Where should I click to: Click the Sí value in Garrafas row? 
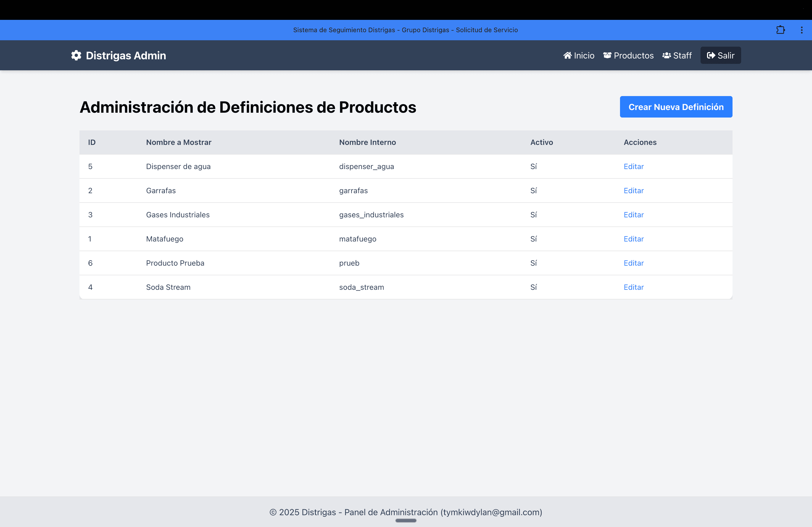click(534, 191)
